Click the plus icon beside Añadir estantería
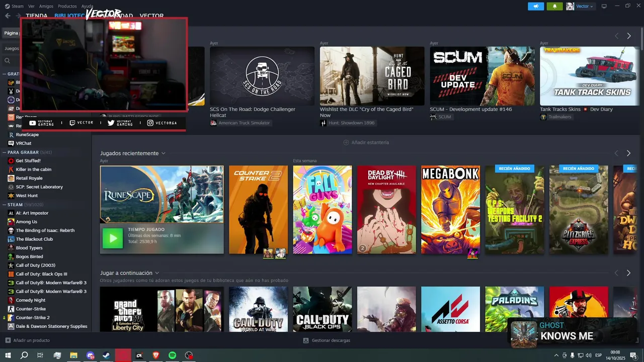The height and width of the screenshot is (362, 644). pos(346,142)
